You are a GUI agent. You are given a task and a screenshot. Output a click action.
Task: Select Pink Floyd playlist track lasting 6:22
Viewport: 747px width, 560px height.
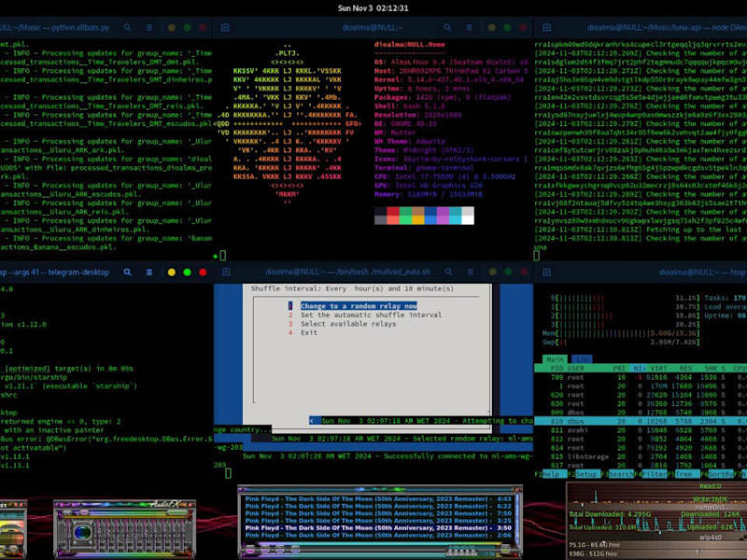(x=378, y=506)
